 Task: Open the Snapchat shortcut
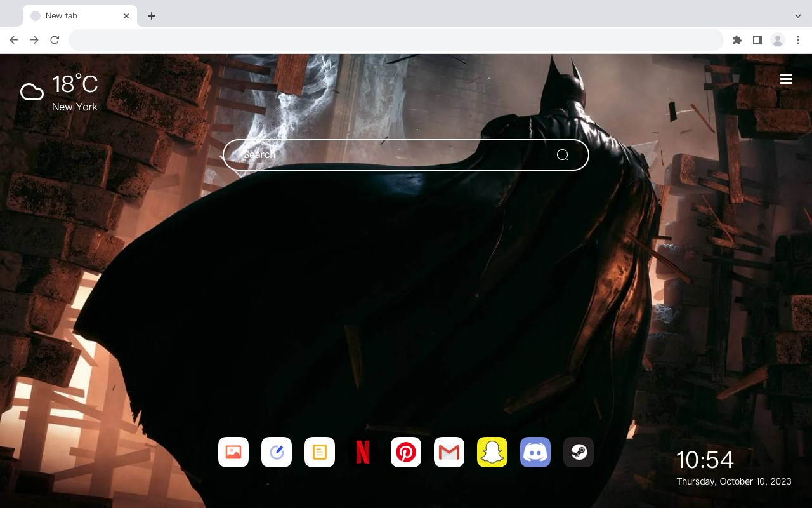click(492, 452)
